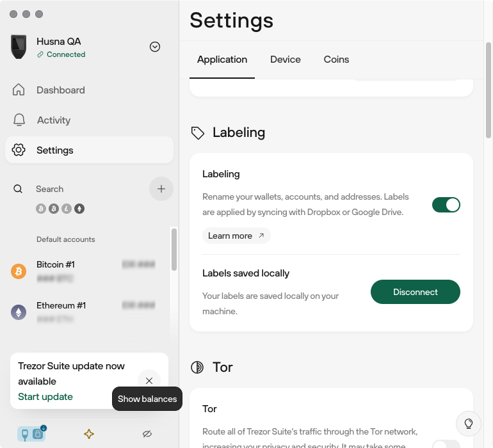This screenshot has height=448, width=493.
Task: Click the main settings page scrollbar
Action: pyautogui.click(x=489, y=90)
